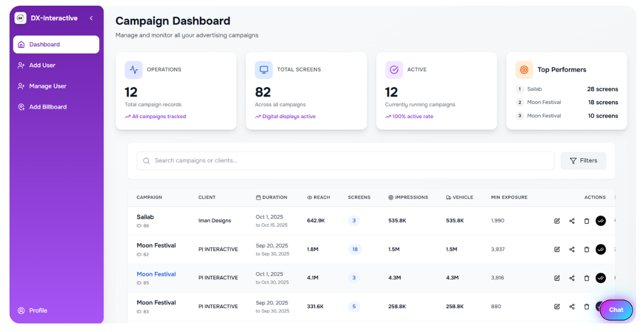Toggle the status checkmark for Sailab campaign
This screenshot has width=644, height=332.
[601, 221]
